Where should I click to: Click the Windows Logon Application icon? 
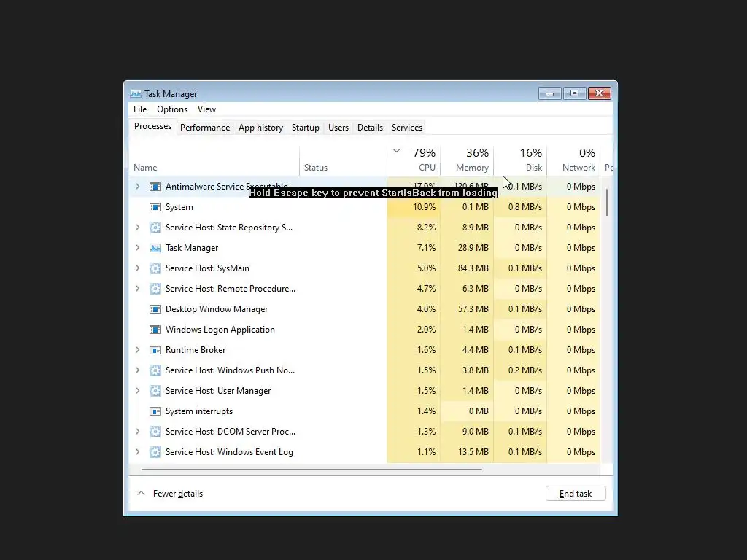[x=155, y=330]
